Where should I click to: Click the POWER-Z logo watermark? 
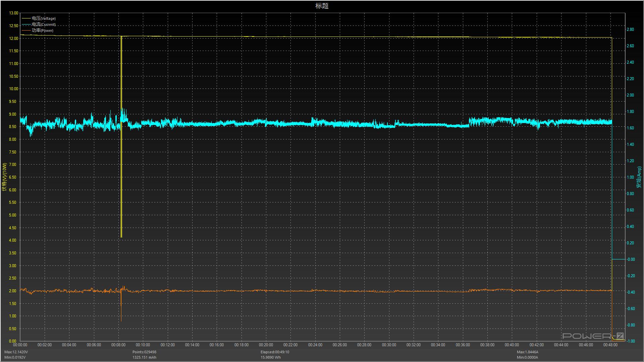tap(593, 336)
